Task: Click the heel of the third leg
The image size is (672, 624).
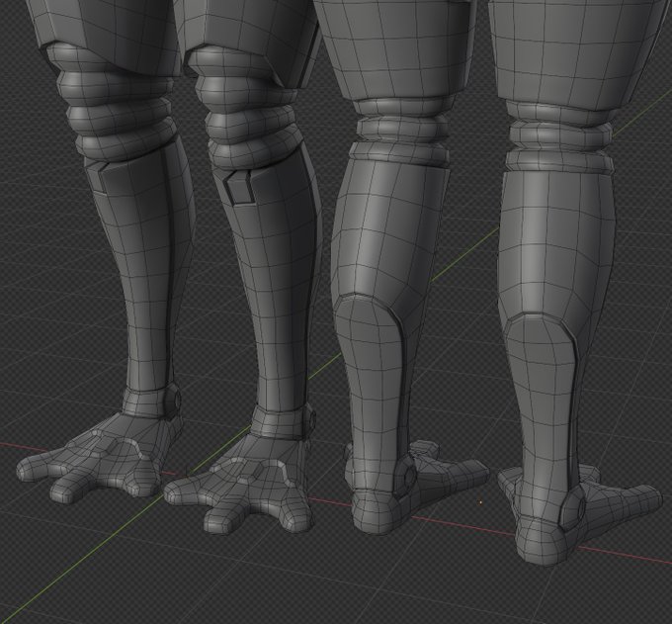Action: (376, 511)
